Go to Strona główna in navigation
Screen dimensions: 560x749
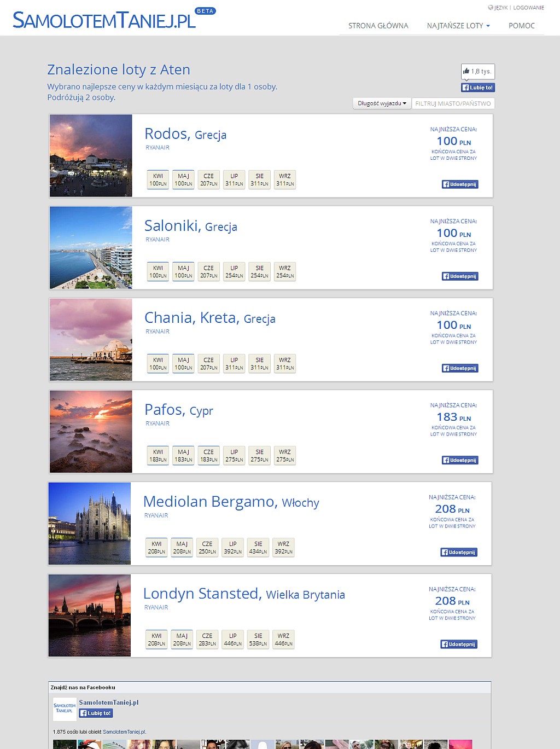coord(378,26)
